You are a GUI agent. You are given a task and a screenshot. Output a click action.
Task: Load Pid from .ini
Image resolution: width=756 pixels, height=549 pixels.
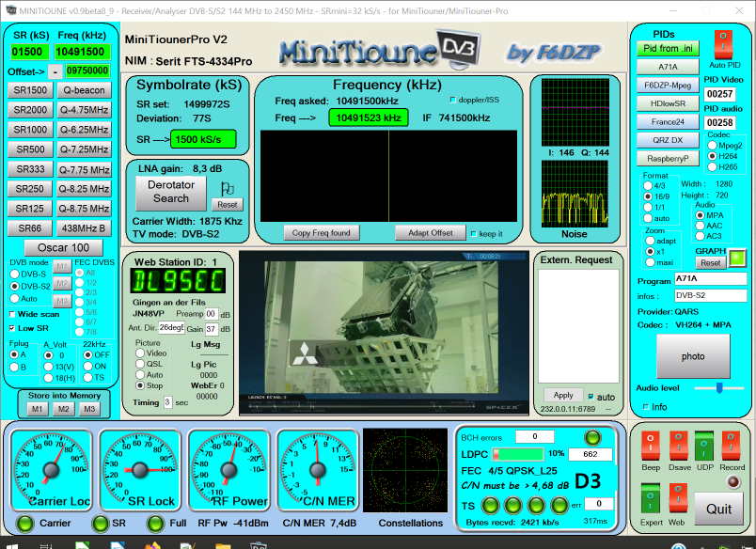click(668, 49)
